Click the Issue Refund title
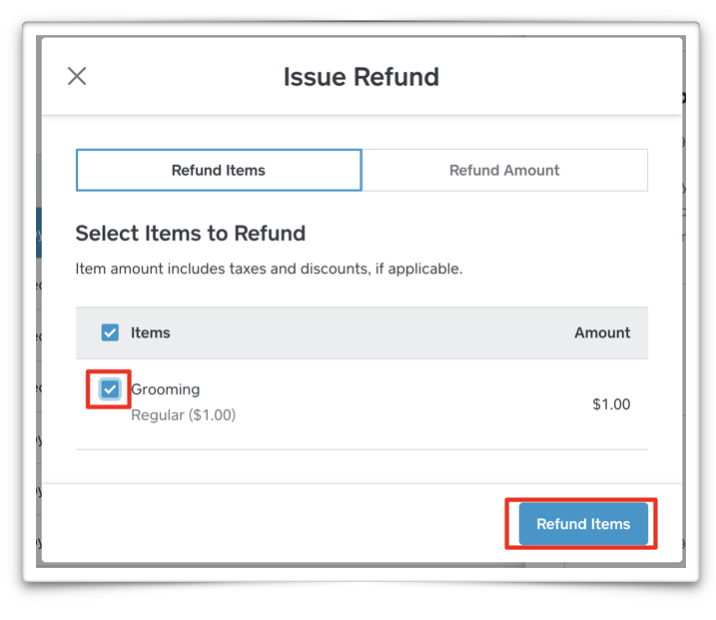The width and height of the screenshot is (716, 620). pos(361,77)
